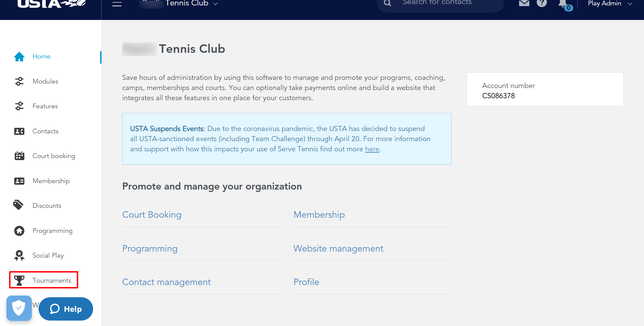The width and height of the screenshot is (644, 326).
Task: Click the Membership ID card icon
Action: pyautogui.click(x=19, y=181)
